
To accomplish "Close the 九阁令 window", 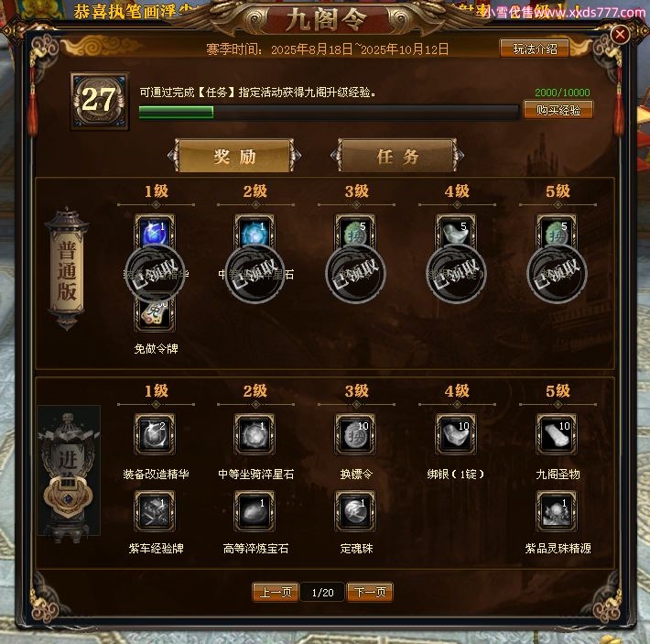I will (620, 34).
